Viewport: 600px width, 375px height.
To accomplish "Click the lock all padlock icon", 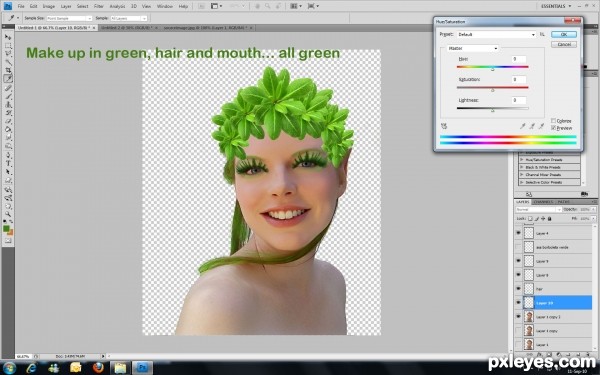I will 549,218.
